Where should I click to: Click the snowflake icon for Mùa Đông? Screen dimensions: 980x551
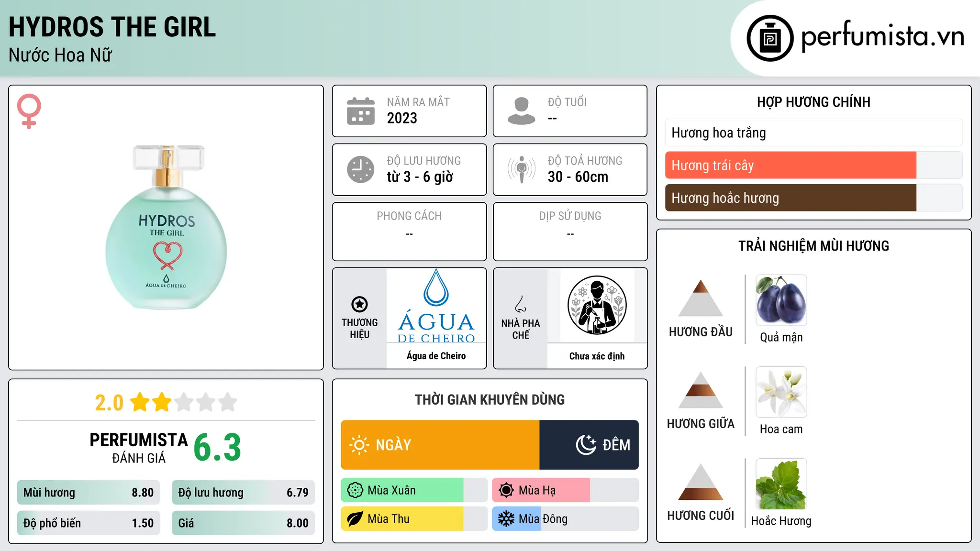pos(506,519)
